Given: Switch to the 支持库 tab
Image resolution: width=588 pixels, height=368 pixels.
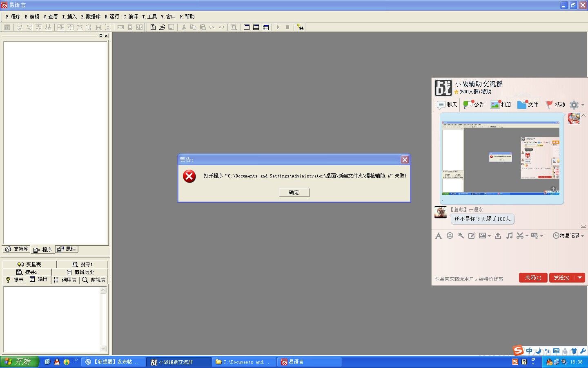Looking at the screenshot, I should click(17, 249).
